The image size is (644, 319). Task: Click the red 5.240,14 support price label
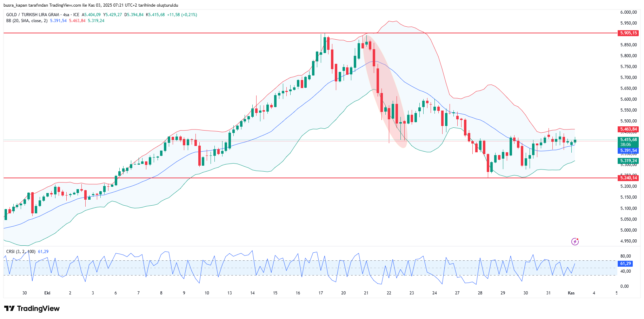(x=628, y=178)
